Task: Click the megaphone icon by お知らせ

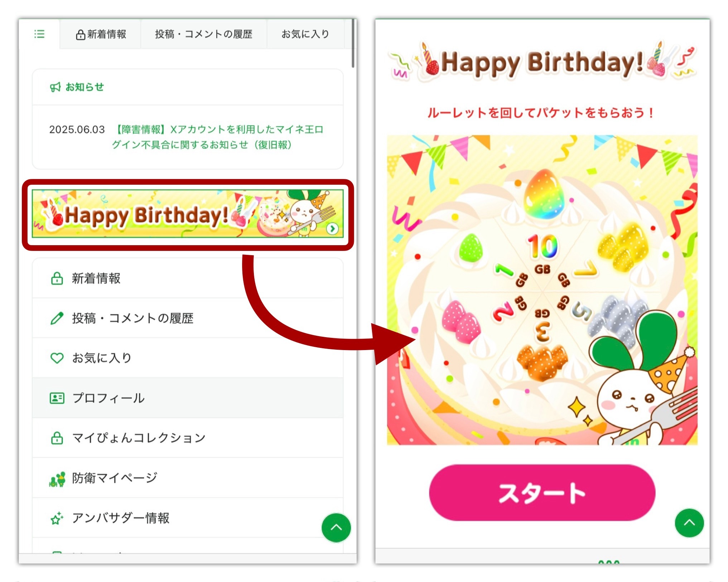Action: pos(55,87)
